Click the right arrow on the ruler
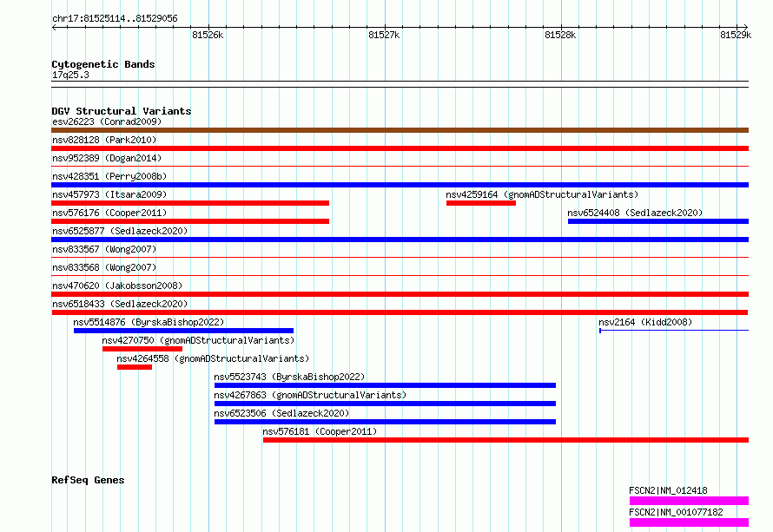This screenshot has width=773, height=532. (745, 27)
